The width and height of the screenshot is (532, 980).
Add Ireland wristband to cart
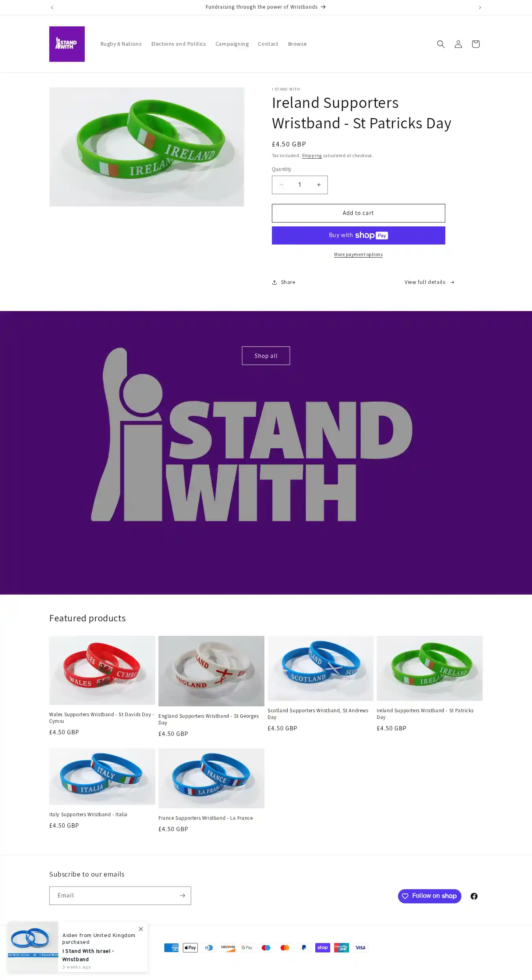click(x=358, y=213)
